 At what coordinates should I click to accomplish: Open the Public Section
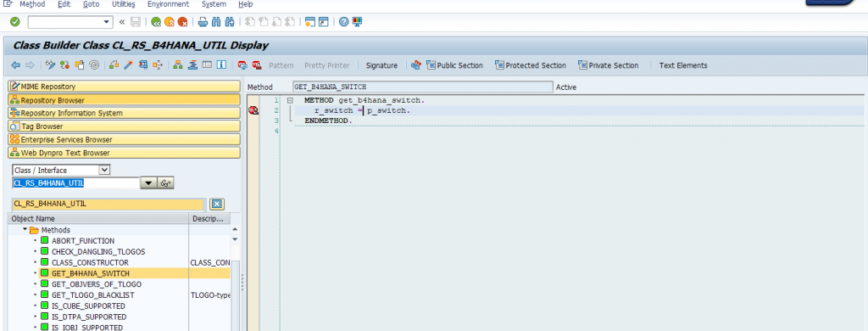[x=454, y=65]
